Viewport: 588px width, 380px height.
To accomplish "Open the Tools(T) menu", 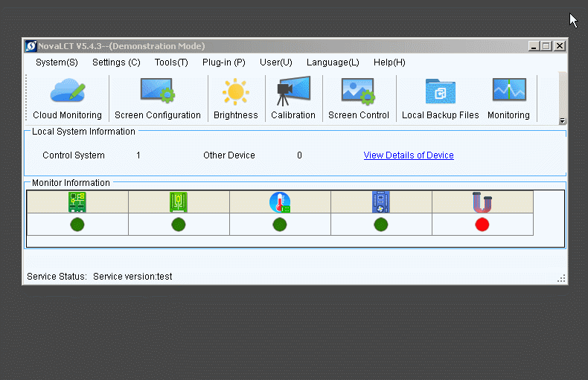I will [171, 62].
